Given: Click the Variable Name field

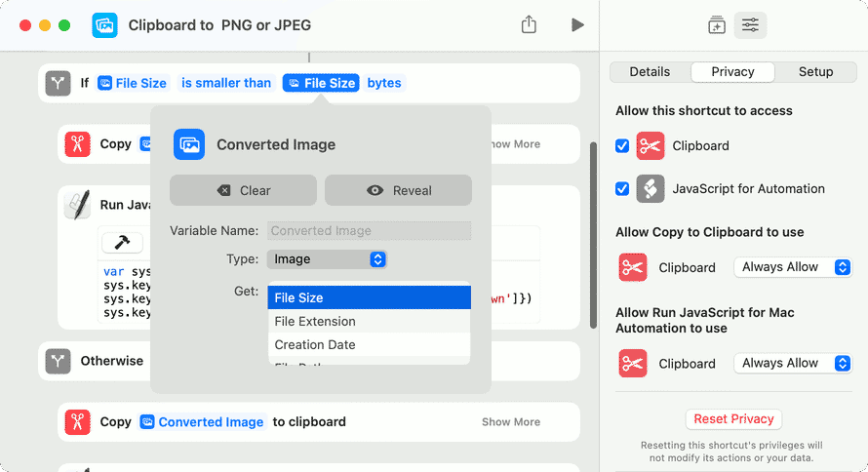Looking at the screenshot, I should 370,231.
